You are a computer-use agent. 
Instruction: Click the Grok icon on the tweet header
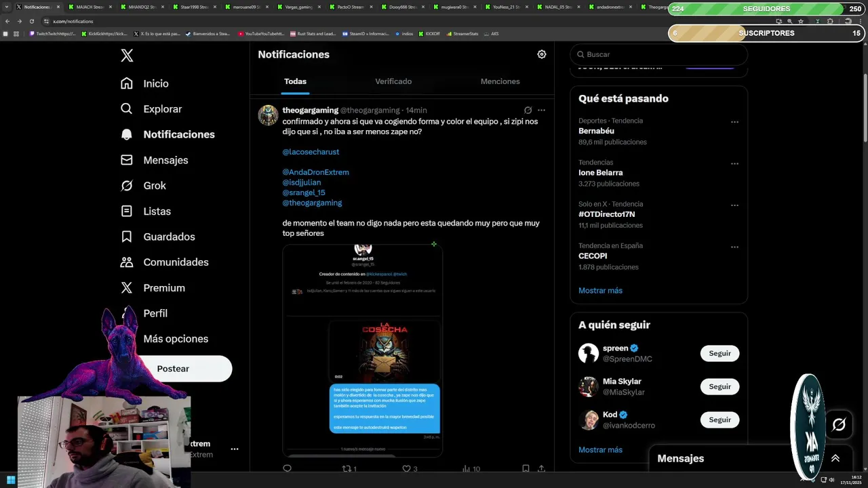tap(528, 110)
